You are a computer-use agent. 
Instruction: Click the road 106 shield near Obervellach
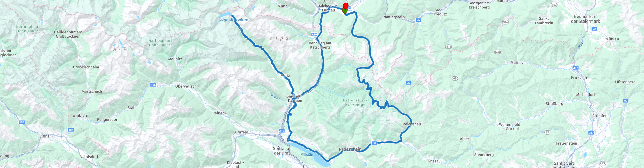click(153, 85)
